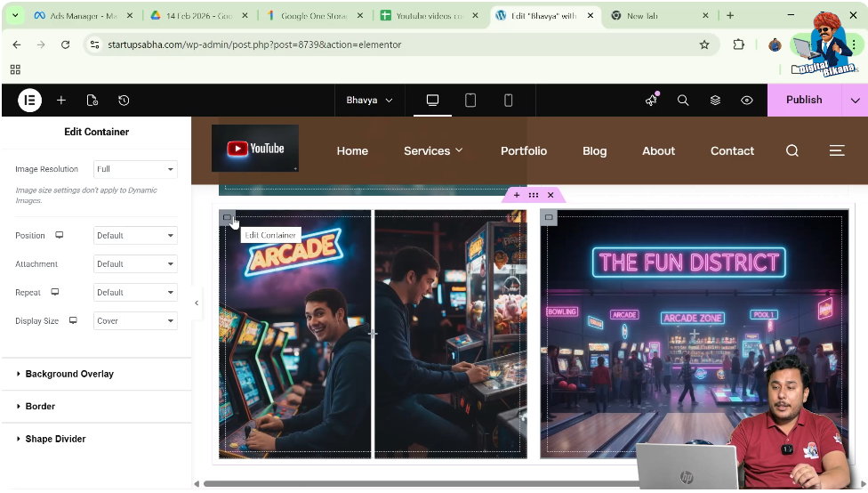This screenshot has height=493, width=868.
Task: Expand the Background Overlay section
Action: pyautogui.click(x=69, y=374)
